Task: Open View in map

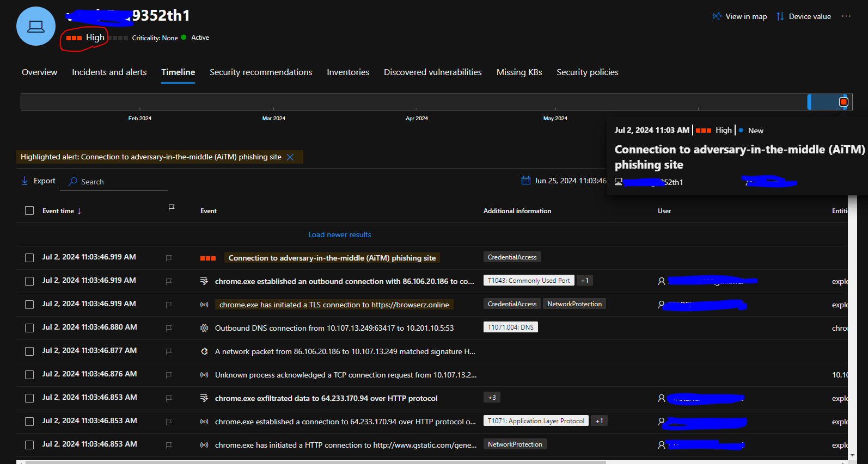Action: pos(740,16)
